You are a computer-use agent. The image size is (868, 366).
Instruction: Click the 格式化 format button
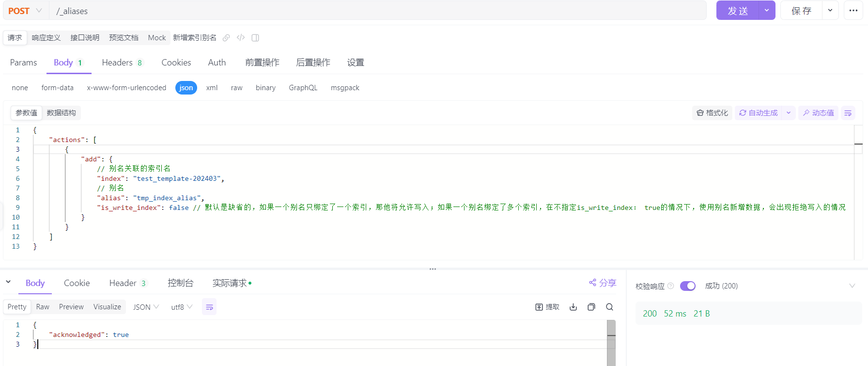coord(712,113)
